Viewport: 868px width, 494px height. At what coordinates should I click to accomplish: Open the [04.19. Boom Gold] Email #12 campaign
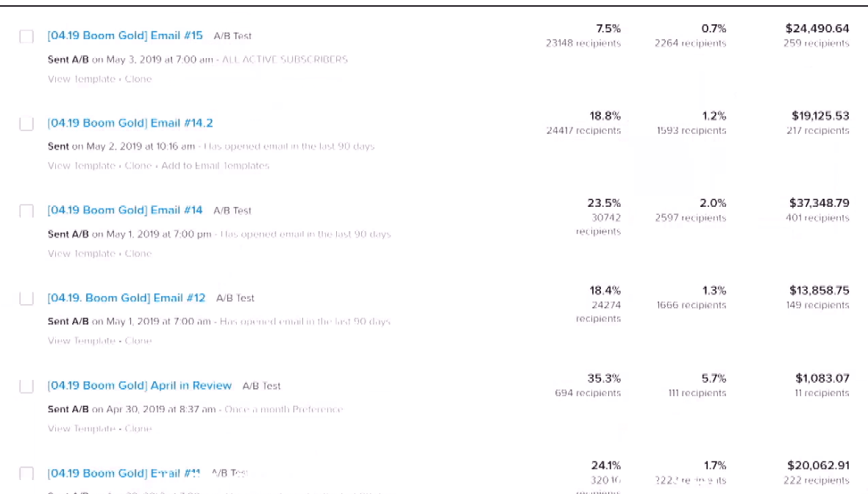tap(127, 298)
